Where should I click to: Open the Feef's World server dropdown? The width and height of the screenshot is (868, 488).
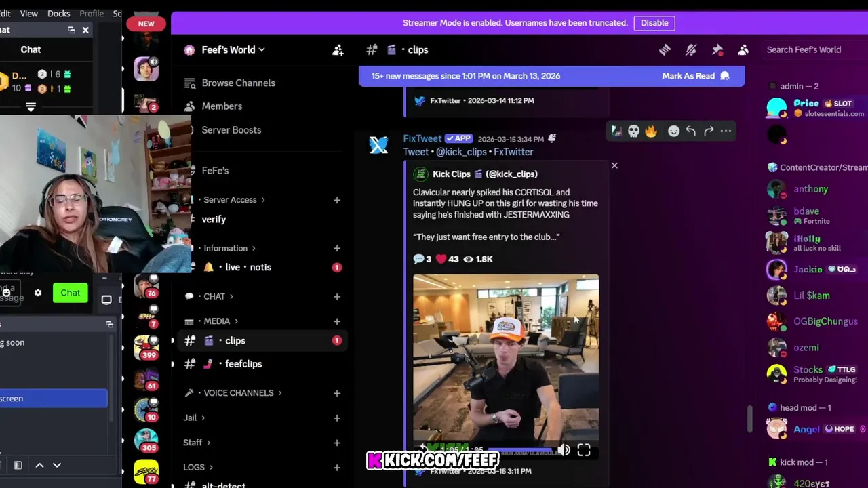pos(233,49)
